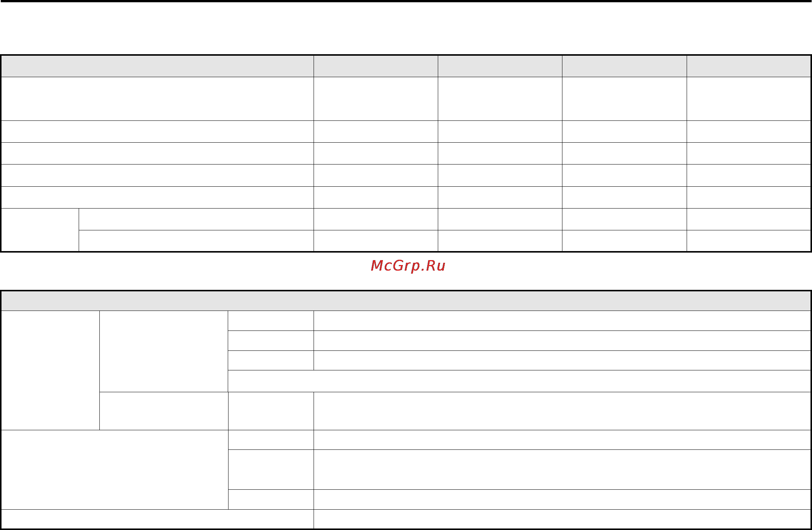Image resolution: width=812 pixels, height=530 pixels.
Task: Select the topmost long right cell under lower header
Action: (562, 321)
